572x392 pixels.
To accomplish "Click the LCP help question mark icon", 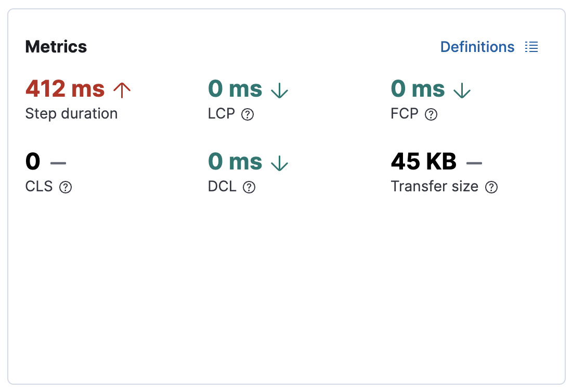I will click(248, 114).
